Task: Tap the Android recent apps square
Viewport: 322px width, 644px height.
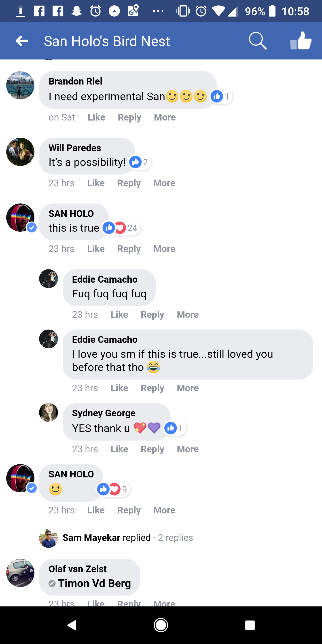Action: 250,625
